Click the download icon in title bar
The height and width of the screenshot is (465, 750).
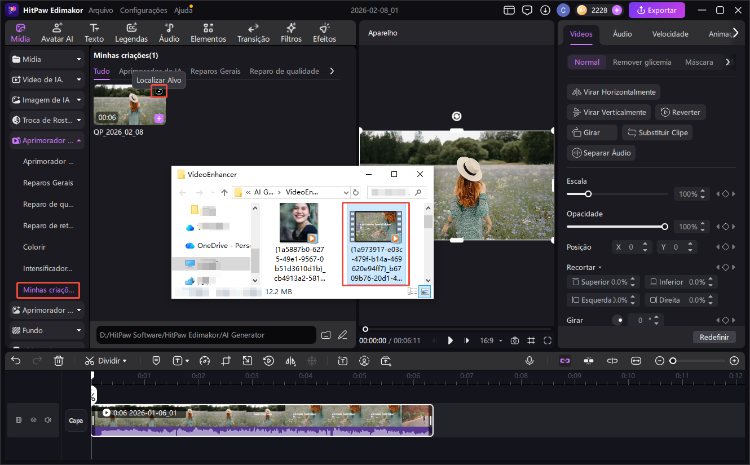click(x=545, y=10)
